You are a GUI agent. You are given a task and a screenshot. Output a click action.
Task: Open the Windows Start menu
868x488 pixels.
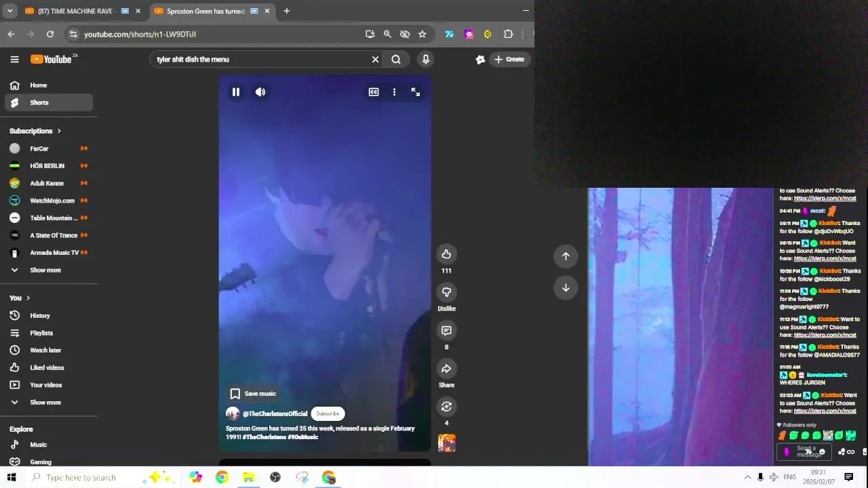[x=12, y=477]
